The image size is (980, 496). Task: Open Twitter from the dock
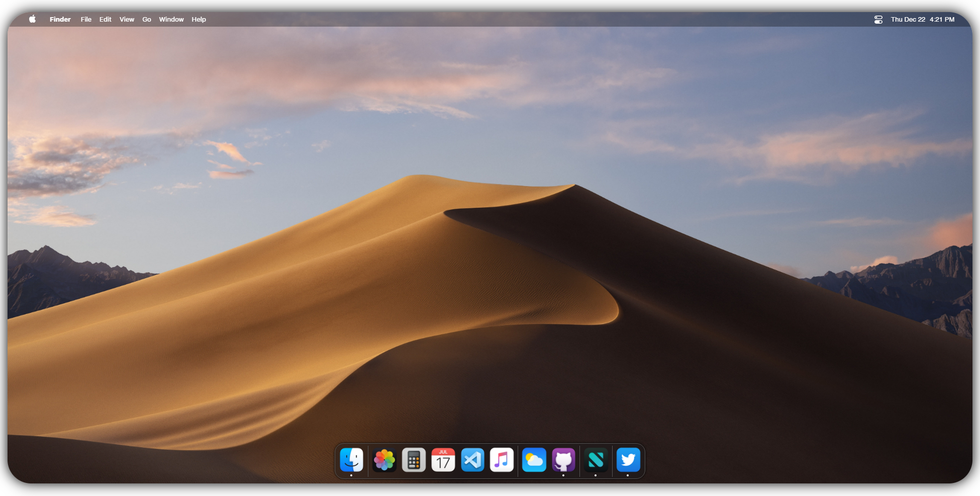(x=628, y=460)
